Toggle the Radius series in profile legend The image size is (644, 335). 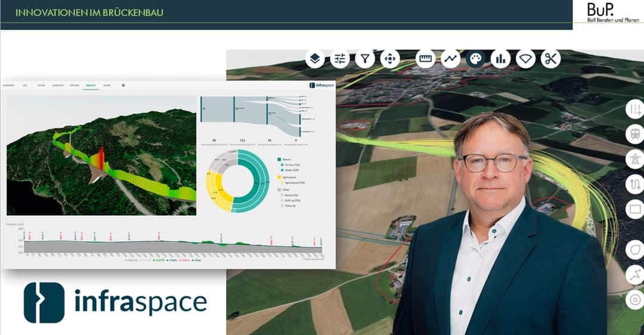tap(184, 260)
